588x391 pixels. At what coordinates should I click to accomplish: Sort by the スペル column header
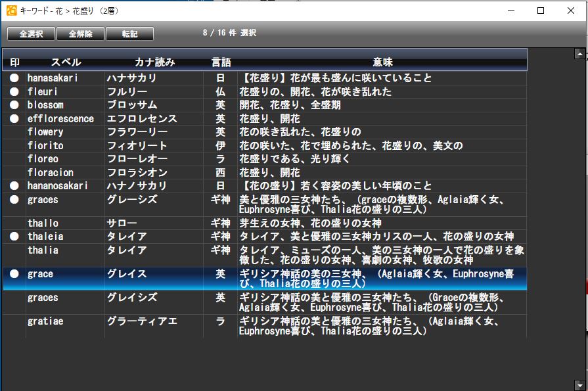(x=66, y=62)
